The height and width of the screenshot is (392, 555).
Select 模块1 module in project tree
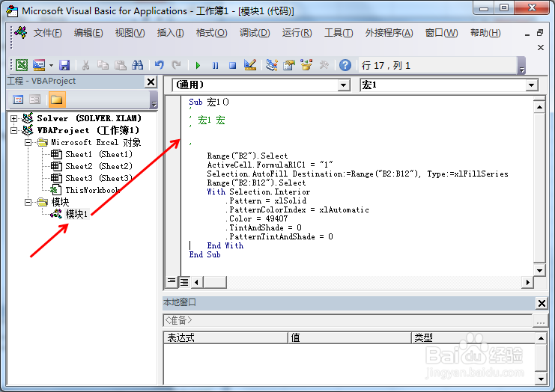pos(76,214)
